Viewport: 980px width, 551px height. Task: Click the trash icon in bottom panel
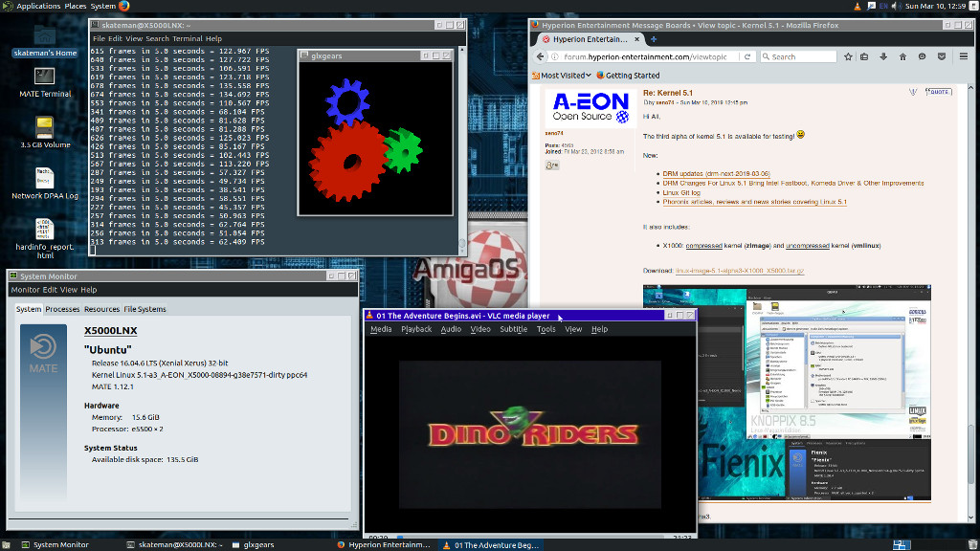[972, 544]
